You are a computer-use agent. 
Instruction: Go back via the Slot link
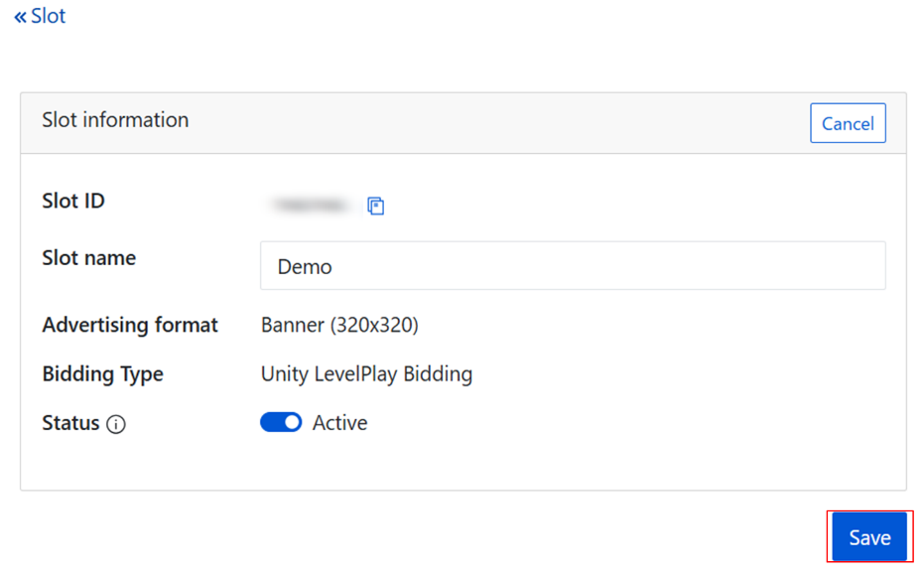click(x=48, y=17)
